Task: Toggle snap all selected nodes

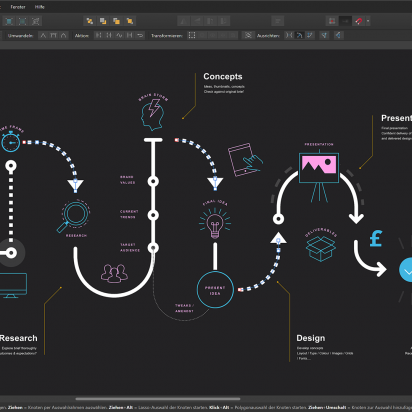Action: 310,35
